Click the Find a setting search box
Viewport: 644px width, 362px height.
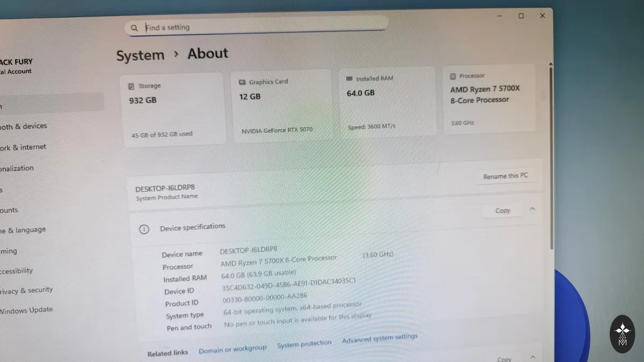[256, 26]
